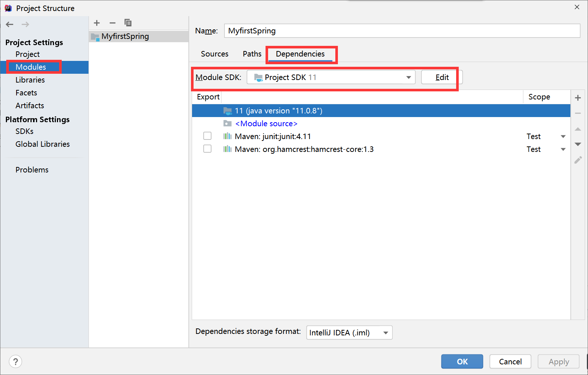Click the back navigation arrow
Image resolution: width=588 pixels, height=375 pixels.
click(x=10, y=24)
